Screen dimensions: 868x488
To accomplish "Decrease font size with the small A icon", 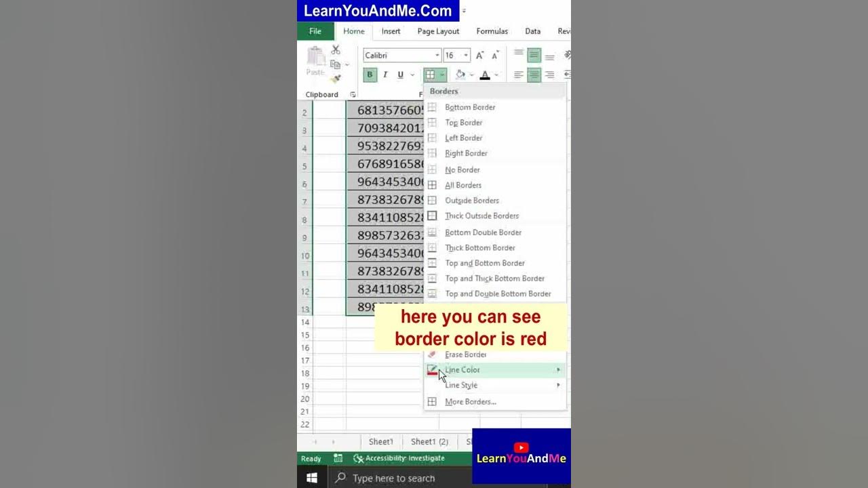I will click(x=496, y=56).
